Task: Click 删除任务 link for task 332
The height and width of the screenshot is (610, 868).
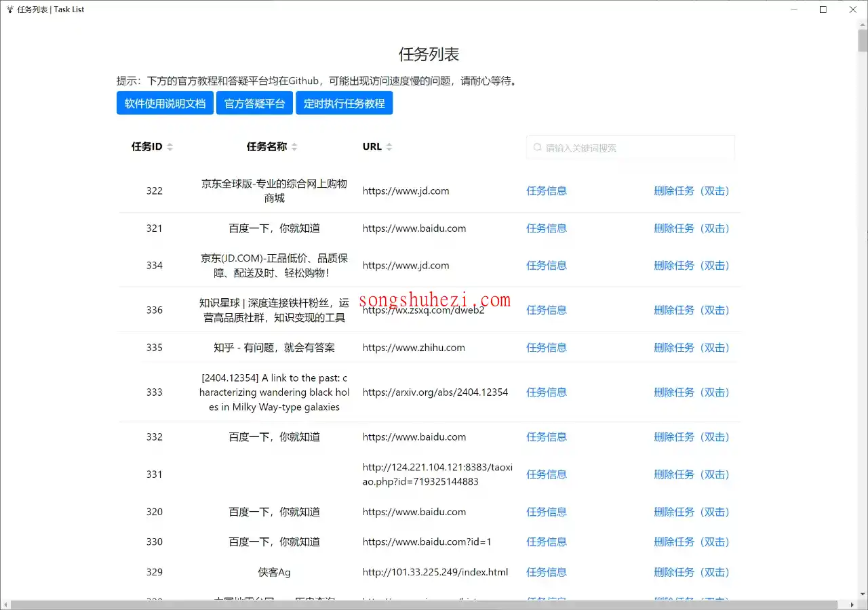Action: [693, 437]
